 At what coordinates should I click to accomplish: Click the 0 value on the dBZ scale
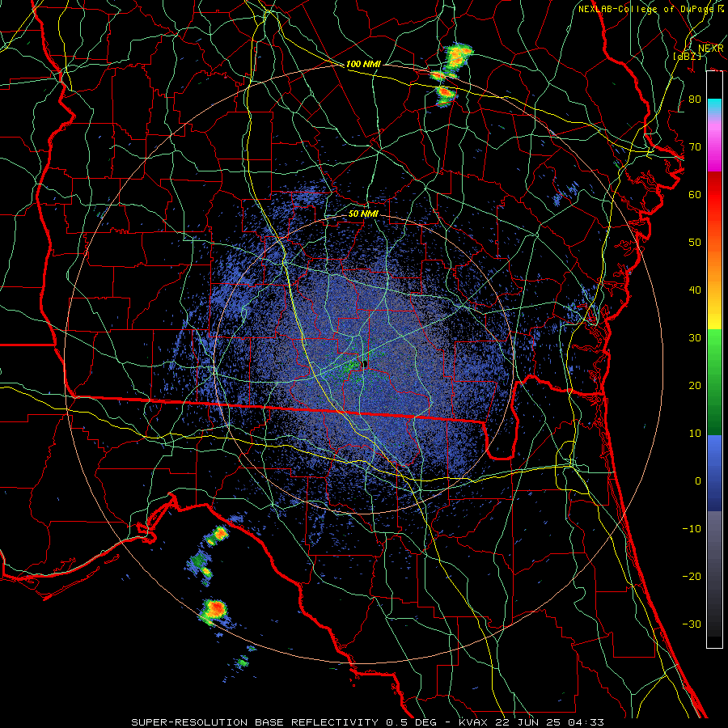(698, 481)
